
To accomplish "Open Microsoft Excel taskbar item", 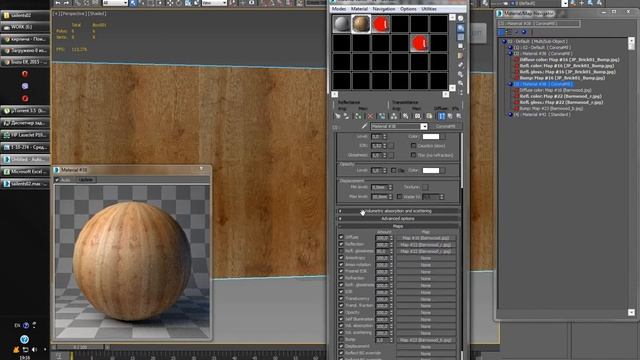I will 25,171.
